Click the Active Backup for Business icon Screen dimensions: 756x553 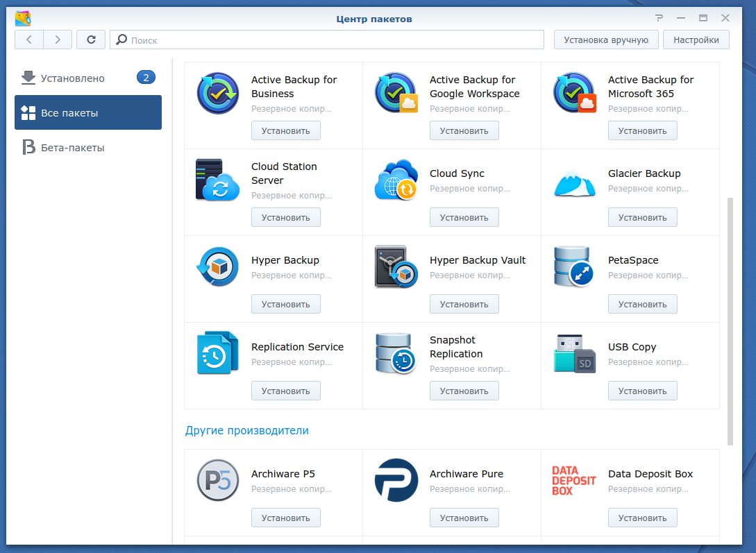(218, 93)
